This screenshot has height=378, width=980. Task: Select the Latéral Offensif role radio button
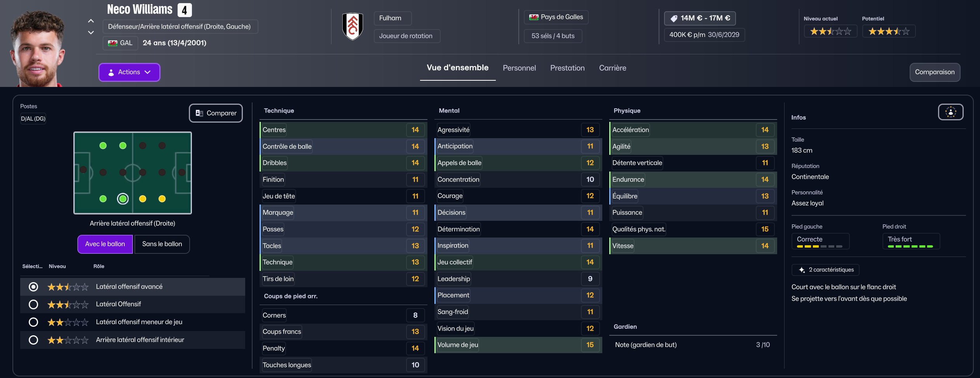[33, 304]
